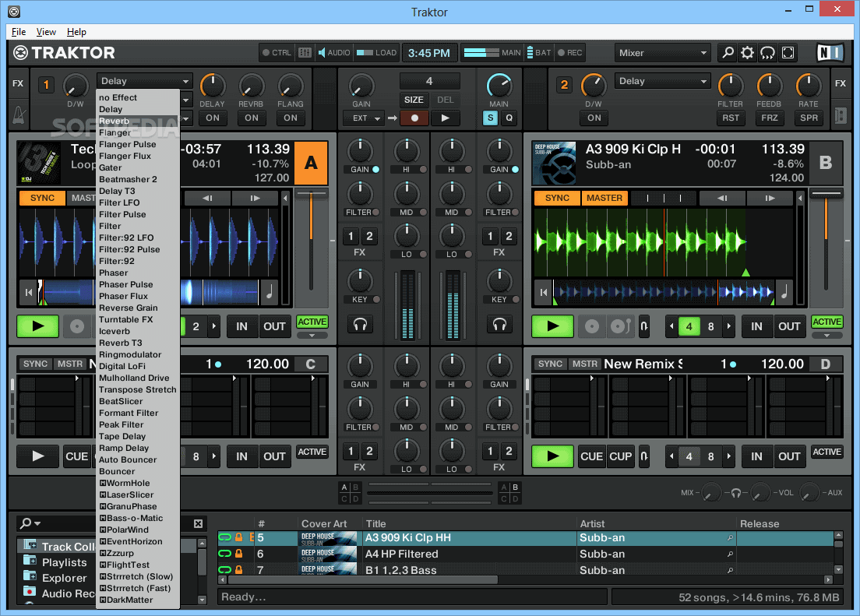Open the Preferences gear icon
This screenshot has height=616, width=860.
746,52
